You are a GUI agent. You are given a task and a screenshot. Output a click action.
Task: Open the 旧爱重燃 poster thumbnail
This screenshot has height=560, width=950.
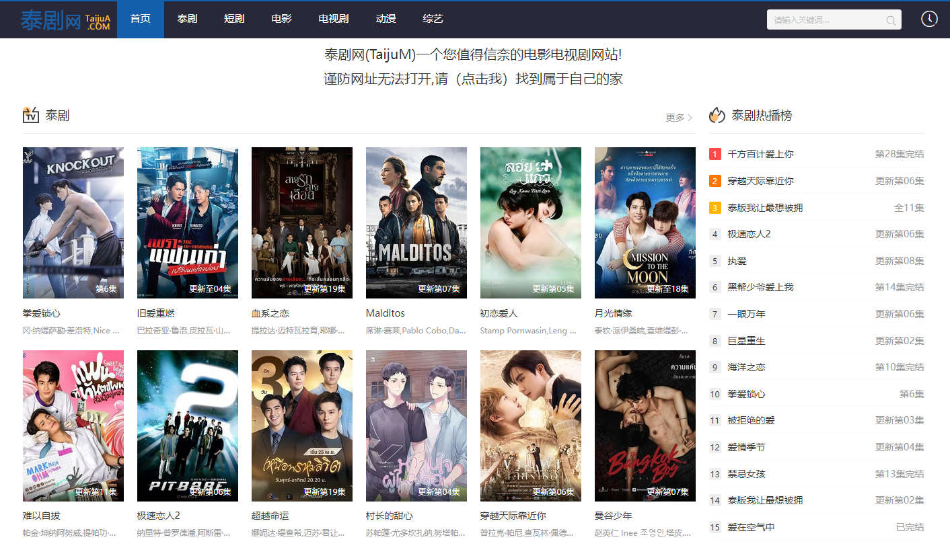coord(188,223)
